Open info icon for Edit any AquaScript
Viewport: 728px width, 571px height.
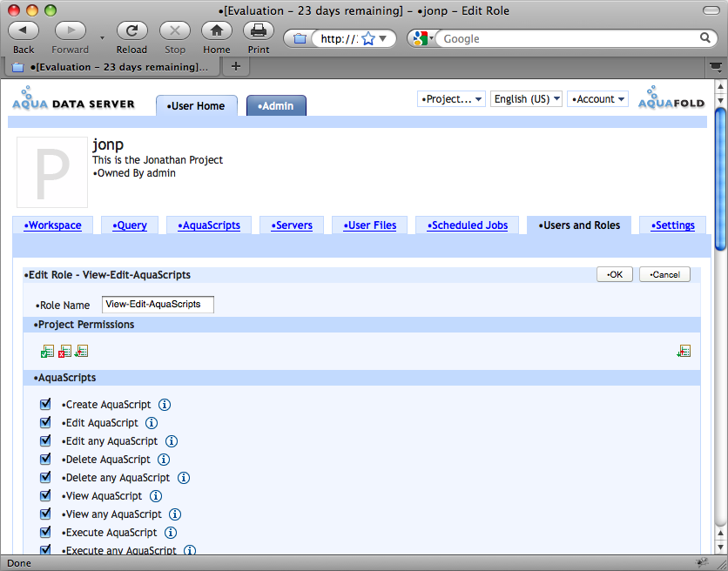coord(172,441)
